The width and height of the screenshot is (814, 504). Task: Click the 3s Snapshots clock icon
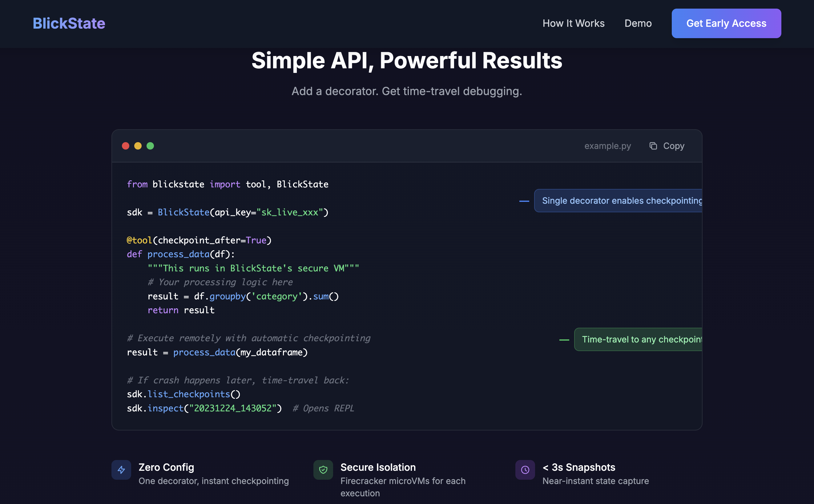coord(525,470)
